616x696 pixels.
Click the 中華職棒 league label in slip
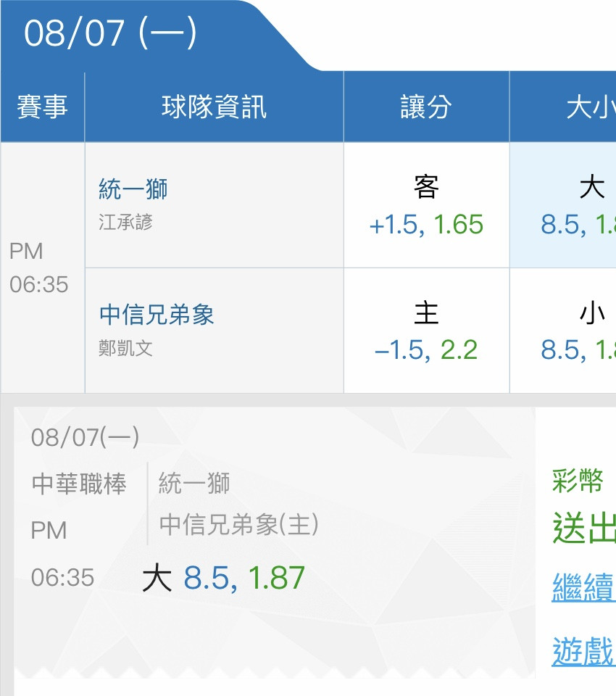pos(80,484)
